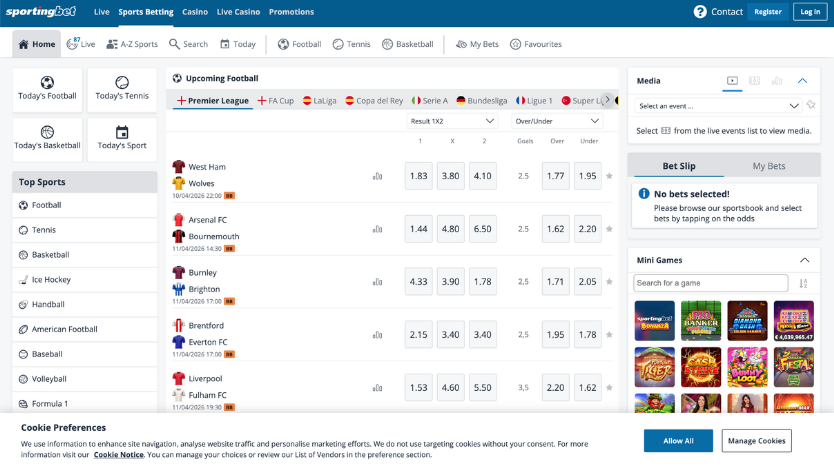Open the Cash Strike mini game thumbnail
This screenshot has height=468, width=834.
pyautogui.click(x=701, y=367)
